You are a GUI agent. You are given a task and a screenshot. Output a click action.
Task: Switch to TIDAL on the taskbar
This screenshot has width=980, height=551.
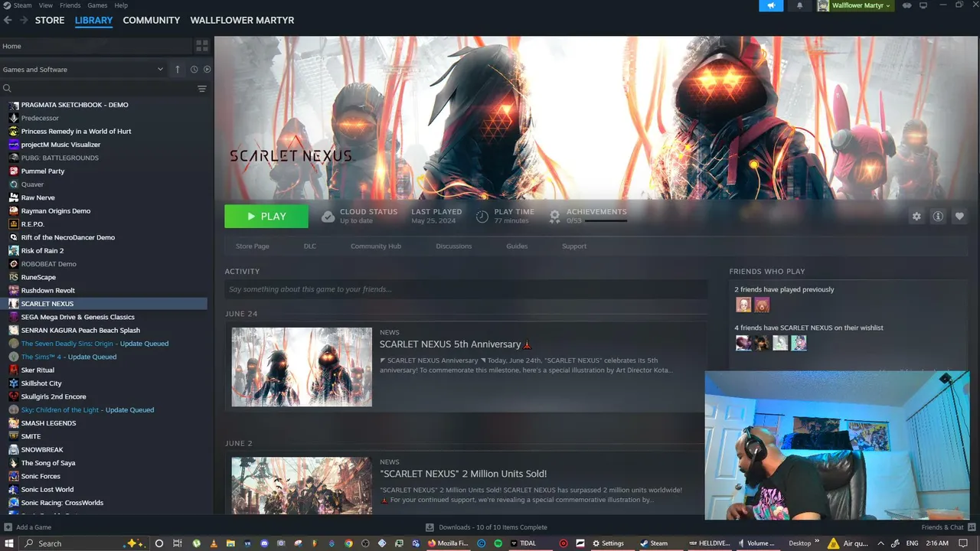[523, 543]
